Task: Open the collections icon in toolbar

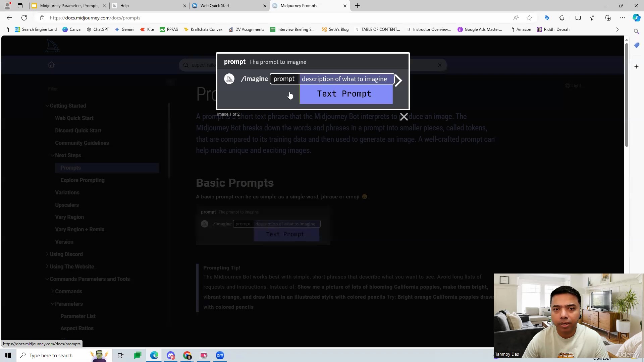Action: pyautogui.click(x=608, y=18)
